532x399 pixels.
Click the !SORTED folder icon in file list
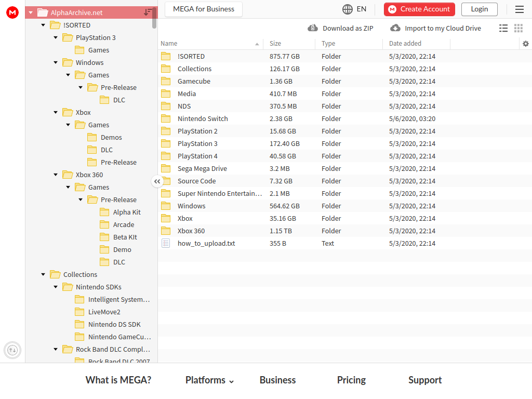166,56
